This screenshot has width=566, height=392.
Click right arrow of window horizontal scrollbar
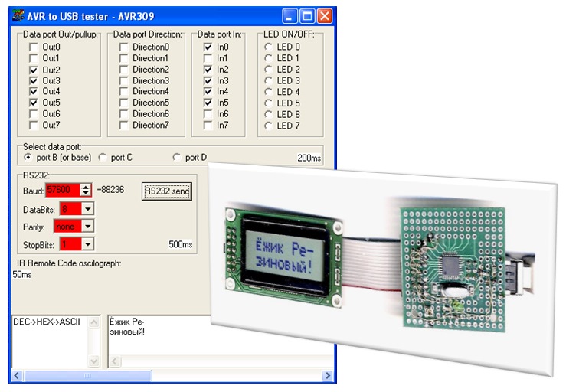click(328, 375)
